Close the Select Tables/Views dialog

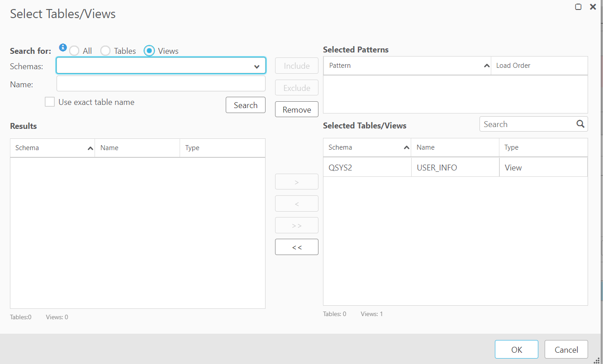[x=593, y=7]
